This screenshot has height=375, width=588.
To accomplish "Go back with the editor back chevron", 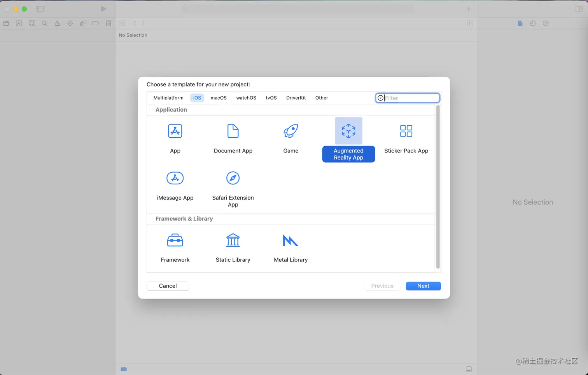I will click(x=135, y=23).
